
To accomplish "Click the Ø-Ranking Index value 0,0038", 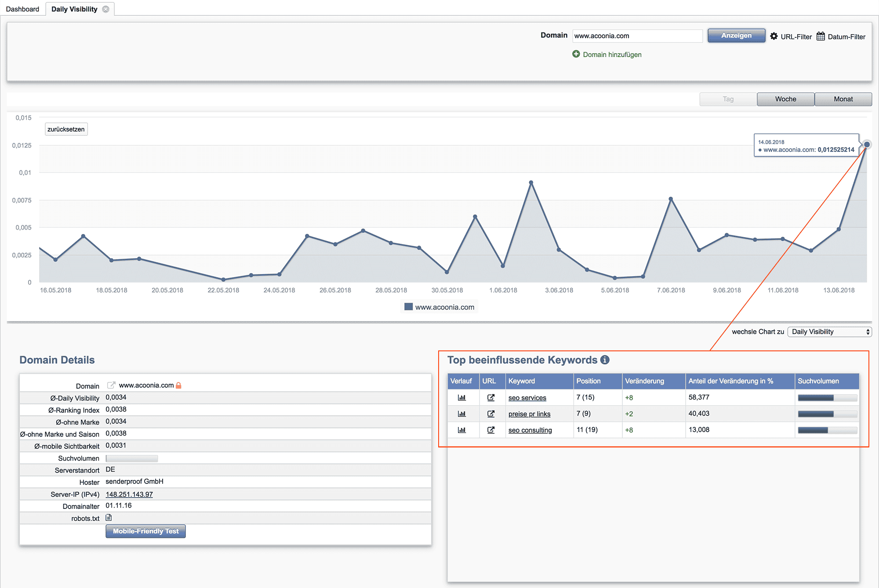I will coord(116,409).
